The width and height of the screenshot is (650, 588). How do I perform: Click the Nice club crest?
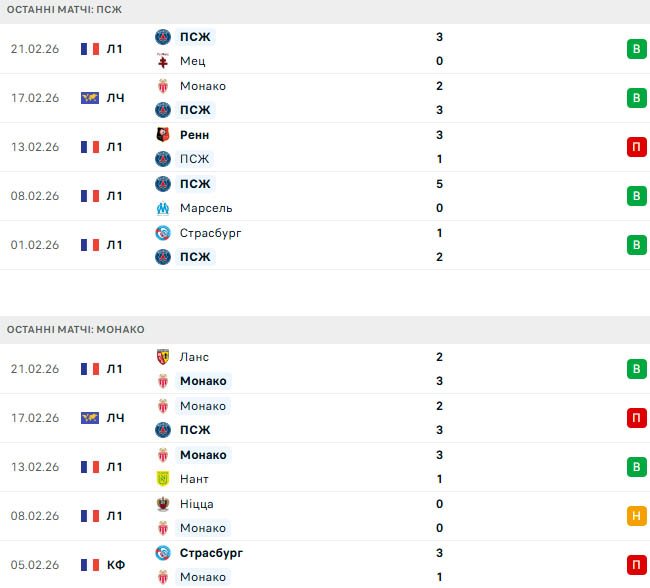click(163, 504)
